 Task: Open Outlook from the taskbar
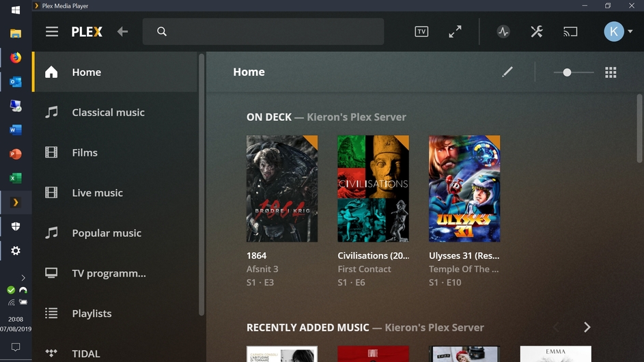click(x=16, y=82)
